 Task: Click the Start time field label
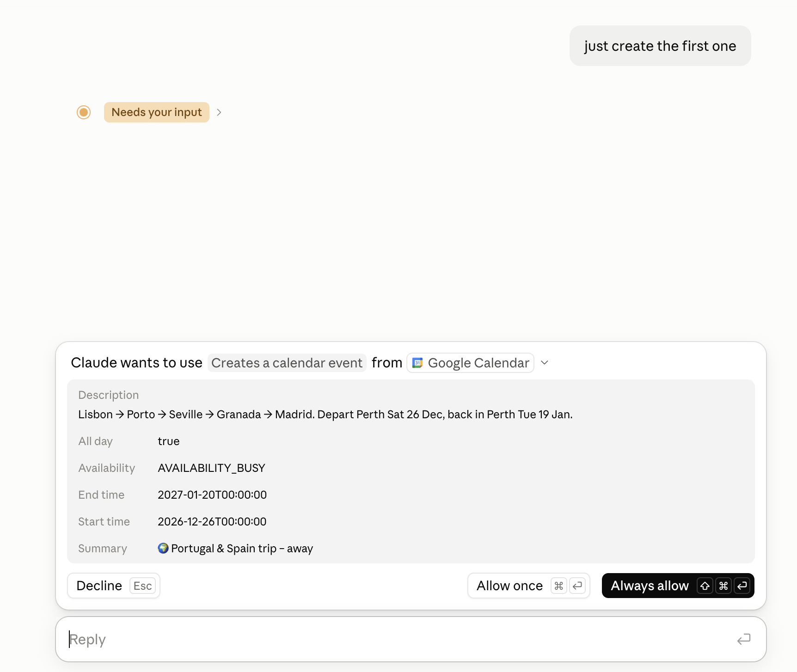104,522
